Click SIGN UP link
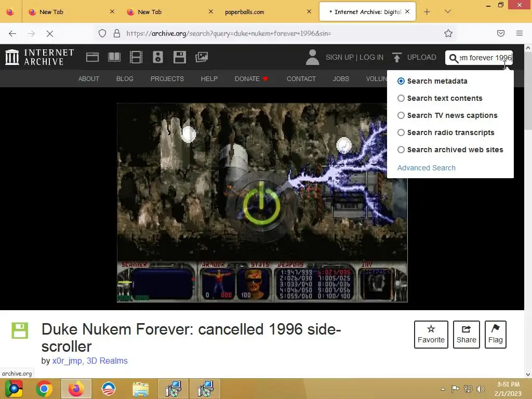The image size is (532, 399). [x=340, y=57]
